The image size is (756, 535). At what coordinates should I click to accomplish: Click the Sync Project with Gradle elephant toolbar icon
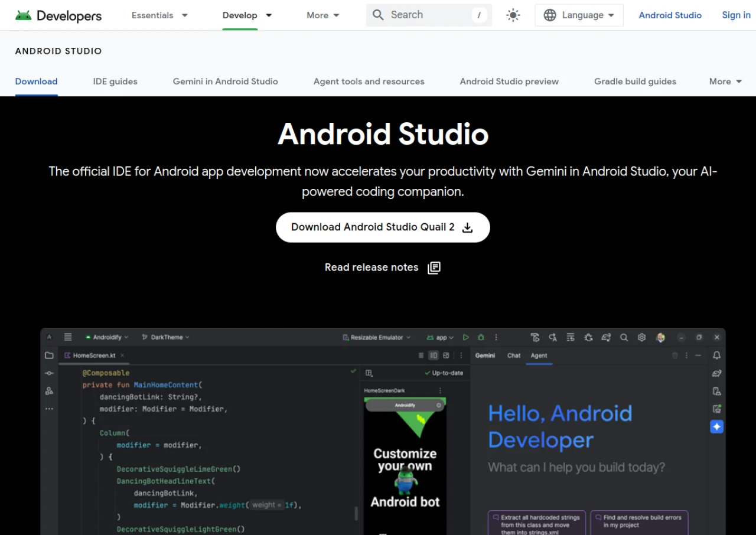[x=606, y=337]
